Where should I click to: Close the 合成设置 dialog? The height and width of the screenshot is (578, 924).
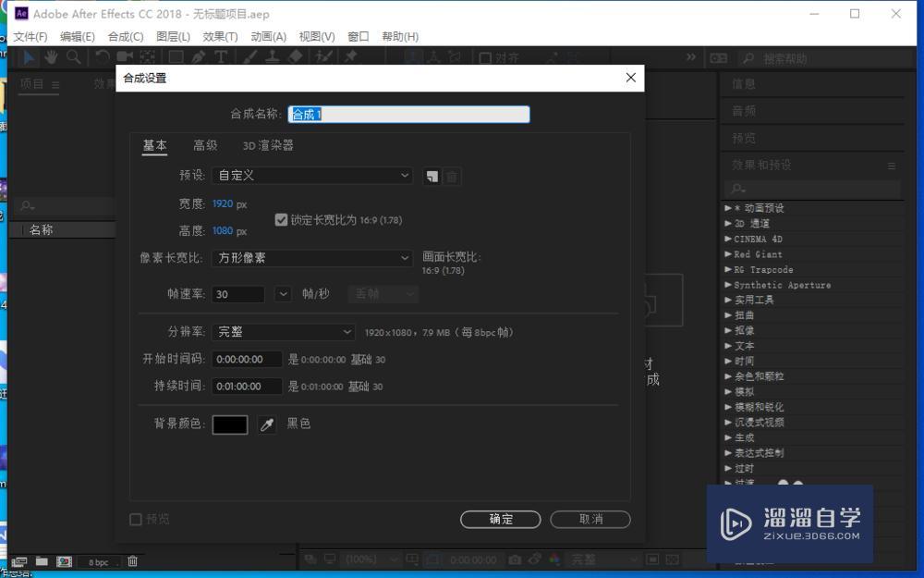[x=630, y=78]
